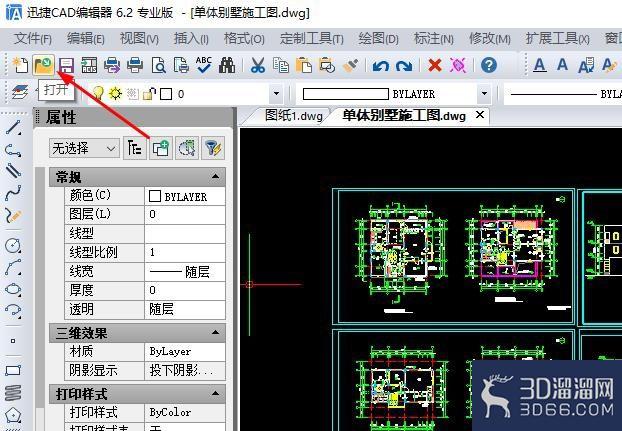Click the 厚度 value field
The height and width of the screenshot is (431, 622).
185,290
